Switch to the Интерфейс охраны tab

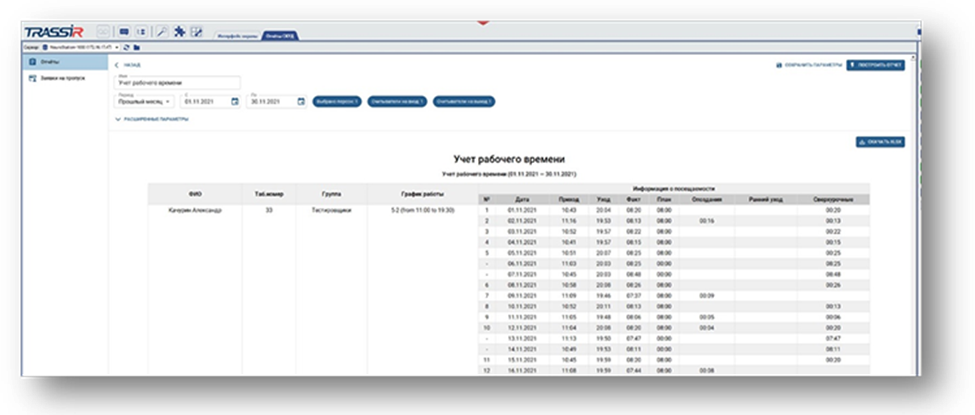(x=238, y=36)
